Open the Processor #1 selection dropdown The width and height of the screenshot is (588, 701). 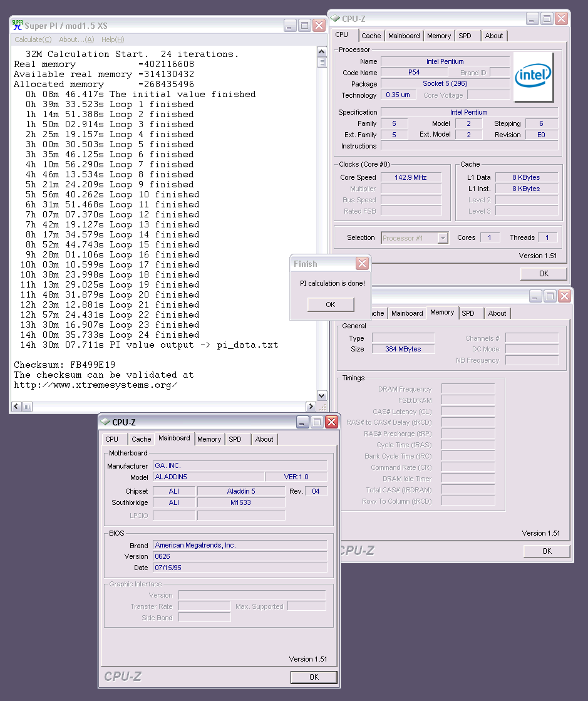(443, 238)
